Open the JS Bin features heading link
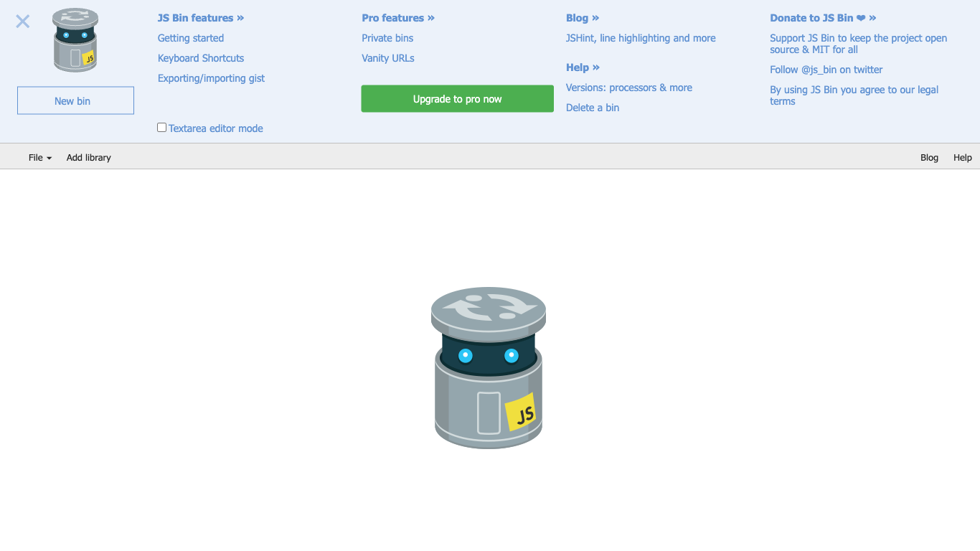Image resolution: width=980 pixels, height=551 pixels. [201, 18]
